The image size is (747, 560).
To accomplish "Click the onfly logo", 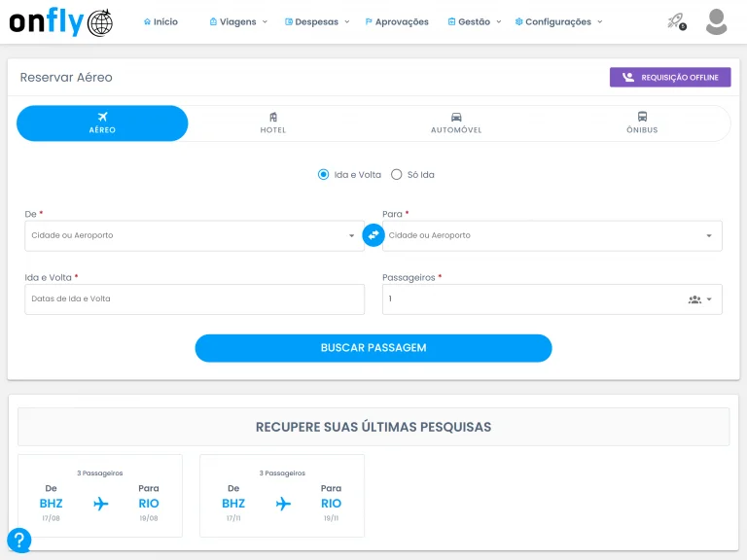I will [x=61, y=22].
